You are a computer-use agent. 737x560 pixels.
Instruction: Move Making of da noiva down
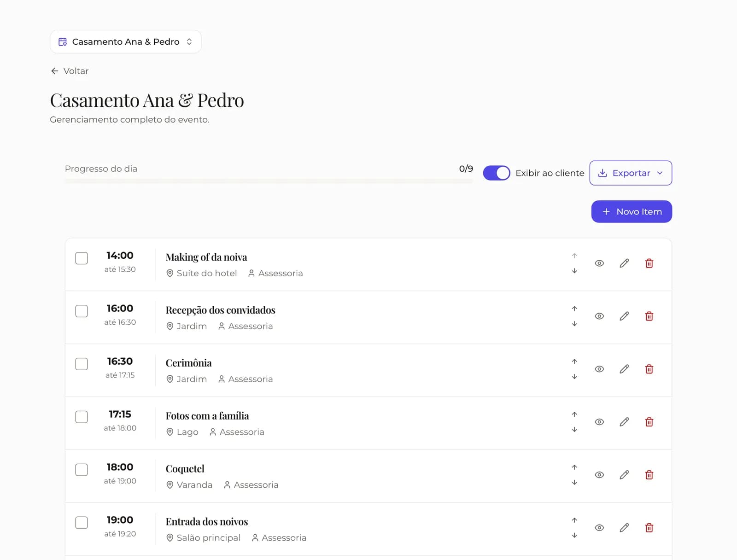[574, 271]
